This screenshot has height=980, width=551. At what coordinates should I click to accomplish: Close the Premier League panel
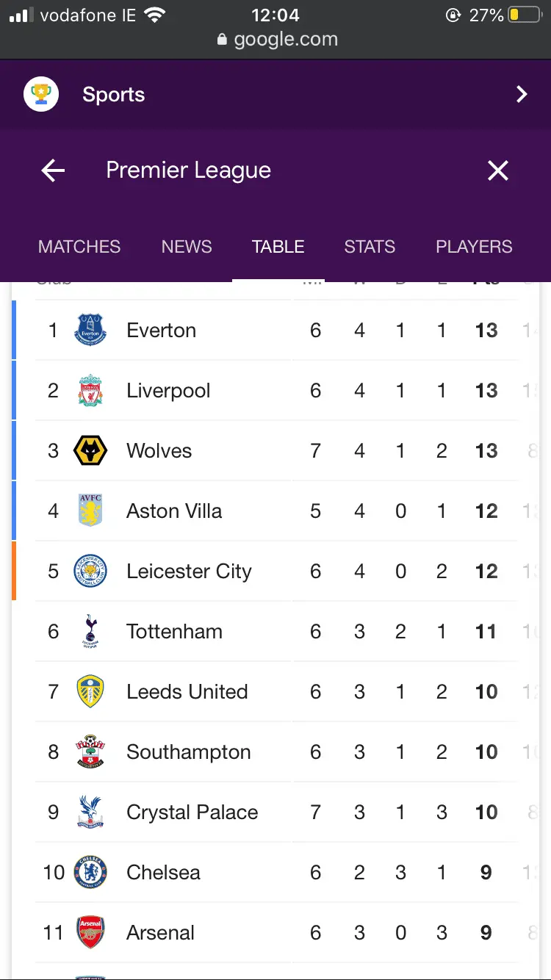point(498,170)
